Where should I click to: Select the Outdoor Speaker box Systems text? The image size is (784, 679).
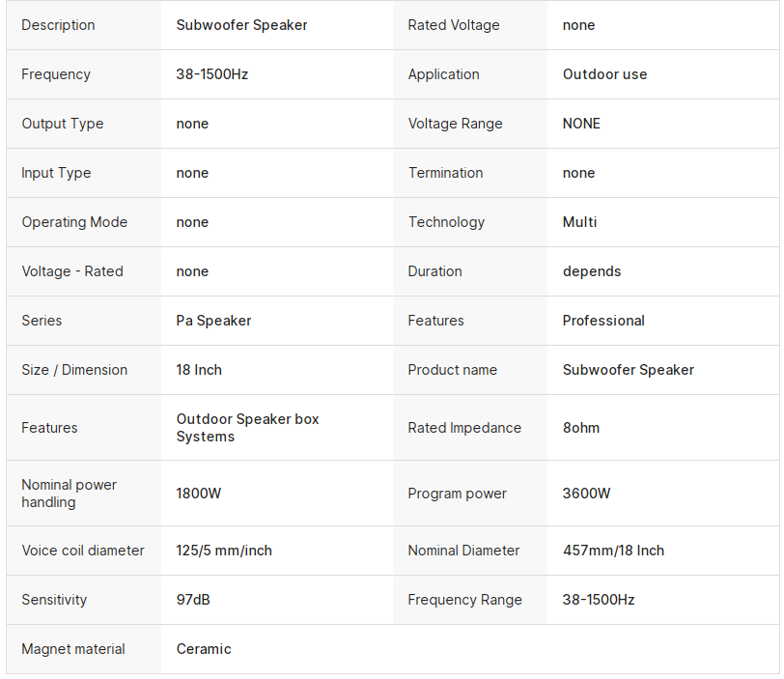point(247,428)
